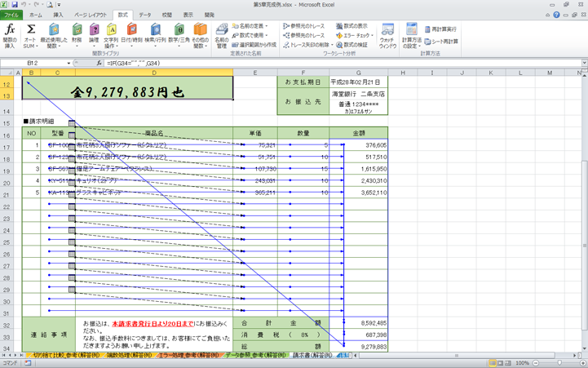Screen dimensions: 588x368
Task: Click the zoom in plus button
Action: click(x=583, y=363)
